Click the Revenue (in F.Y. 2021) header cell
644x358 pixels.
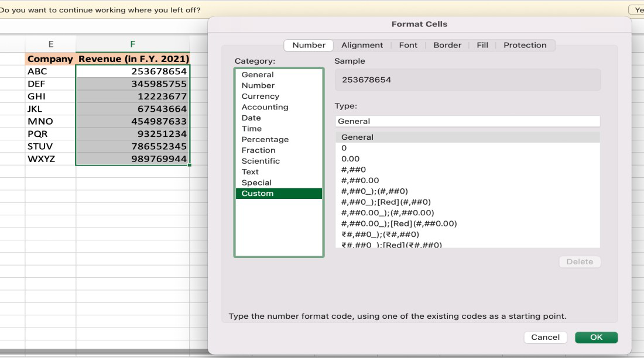click(x=133, y=58)
